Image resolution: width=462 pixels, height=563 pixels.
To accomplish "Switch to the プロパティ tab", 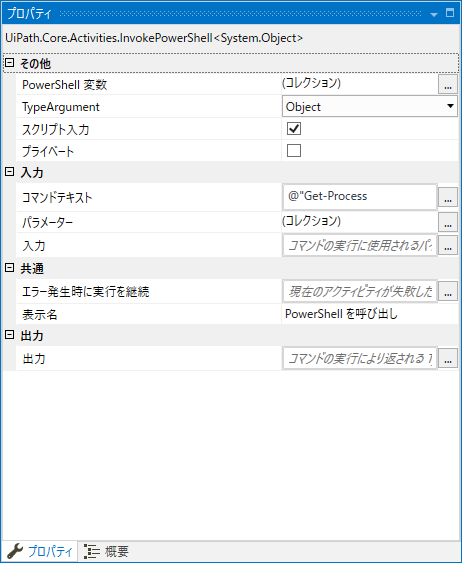I will tap(39, 551).
